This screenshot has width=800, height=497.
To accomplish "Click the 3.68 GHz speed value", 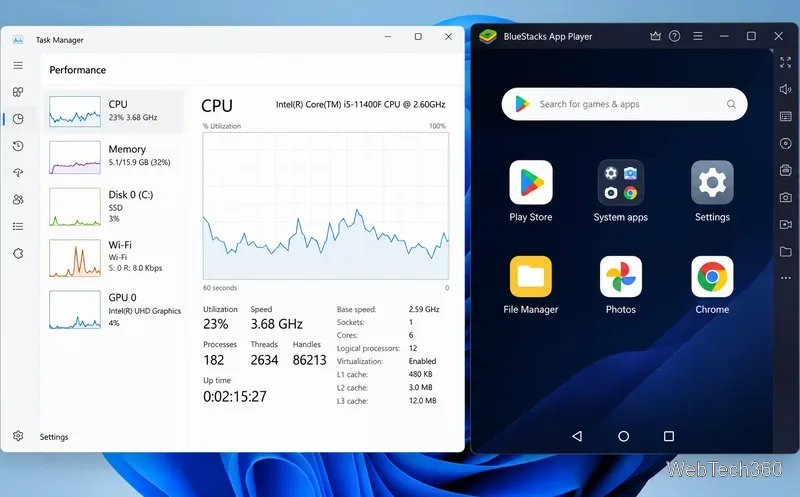I will (277, 324).
